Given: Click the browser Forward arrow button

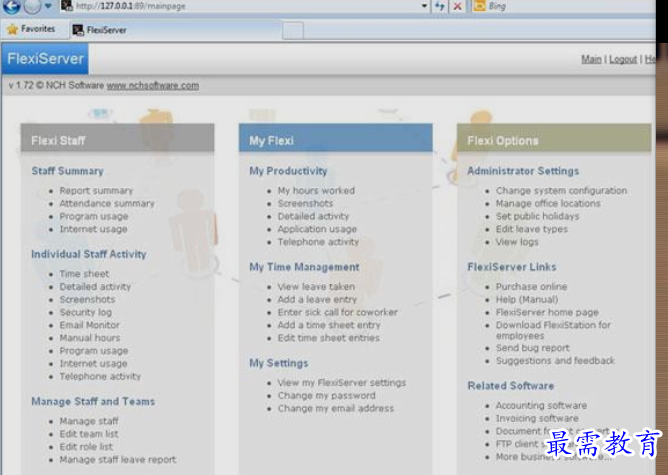Looking at the screenshot, I should 32,6.
